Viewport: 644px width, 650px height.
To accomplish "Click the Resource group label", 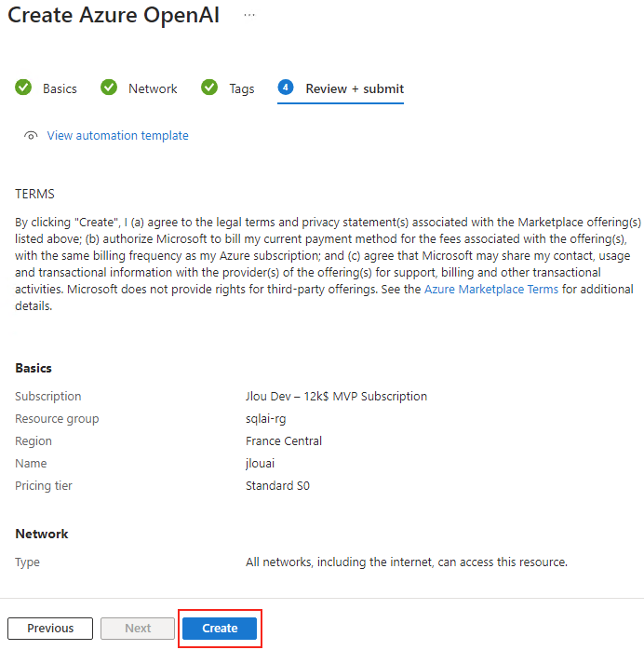I will coord(57,419).
